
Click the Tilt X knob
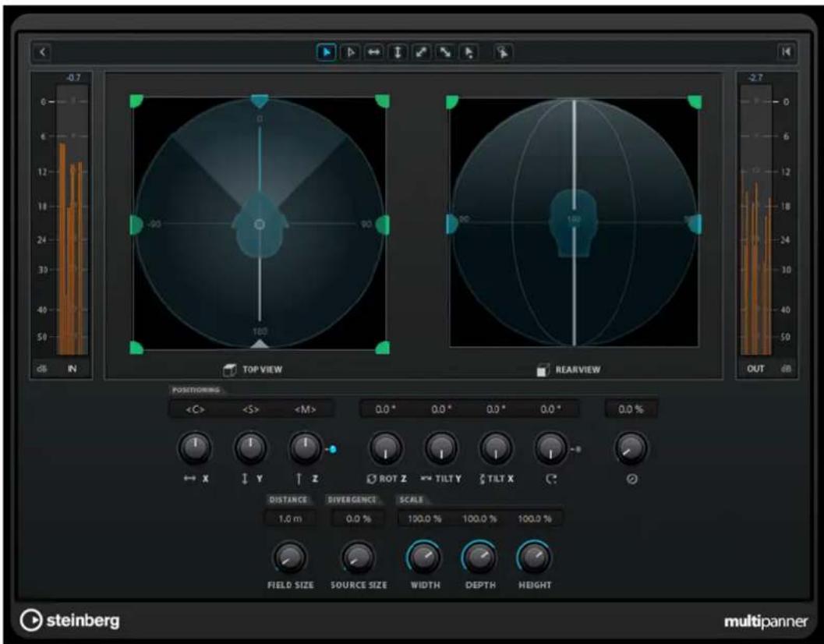(496, 448)
